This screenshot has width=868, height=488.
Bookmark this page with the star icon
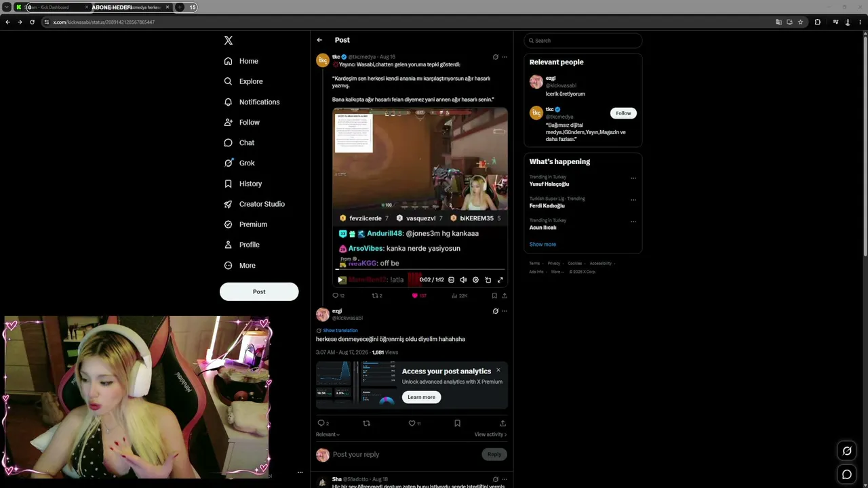tap(800, 22)
